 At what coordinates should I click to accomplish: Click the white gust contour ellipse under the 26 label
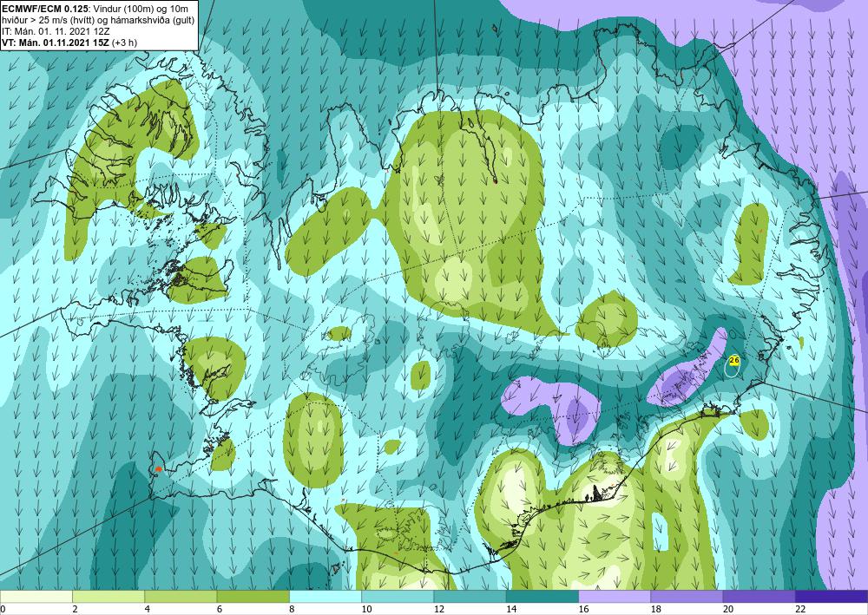tap(732, 366)
